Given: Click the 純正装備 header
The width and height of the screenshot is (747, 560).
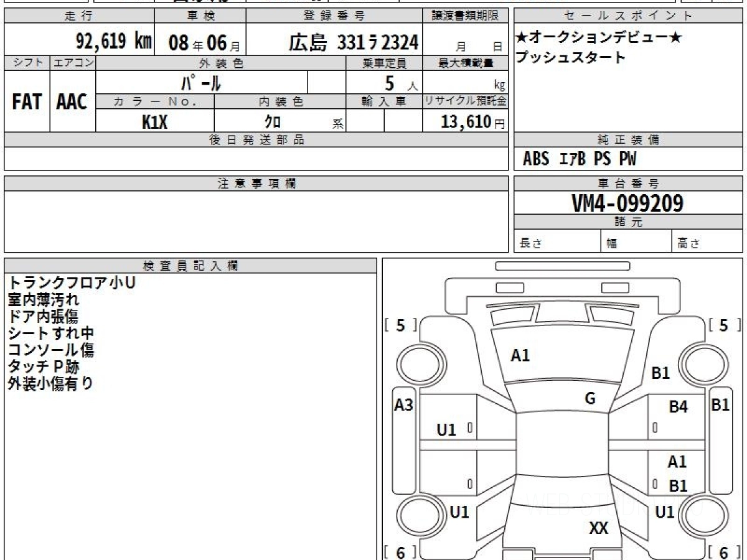Looking at the screenshot, I should click(628, 140).
